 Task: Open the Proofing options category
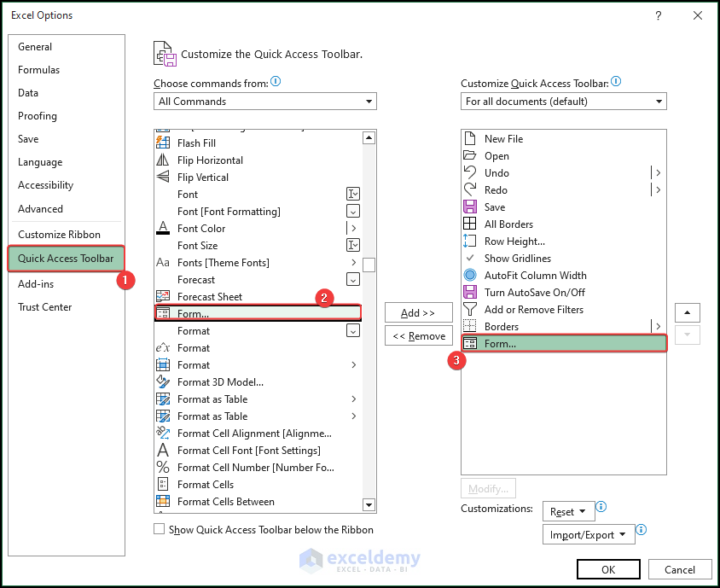point(38,116)
